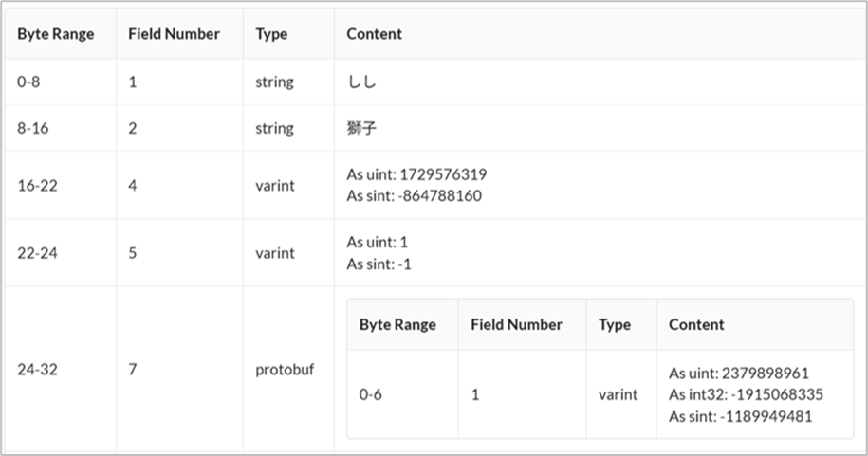The image size is (868, 456).
Task: Click the outer table's Field Number header
Action: (x=174, y=34)
